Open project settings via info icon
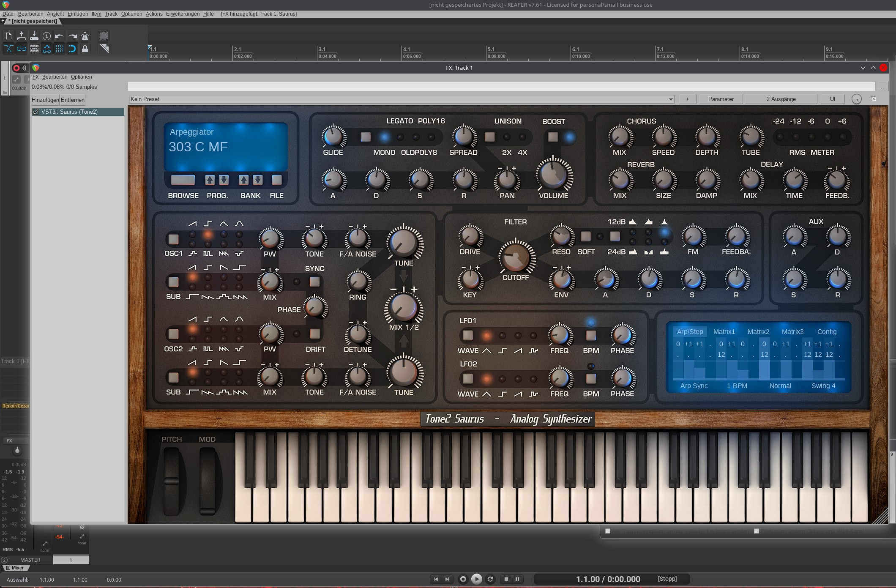 coord(46,36)
